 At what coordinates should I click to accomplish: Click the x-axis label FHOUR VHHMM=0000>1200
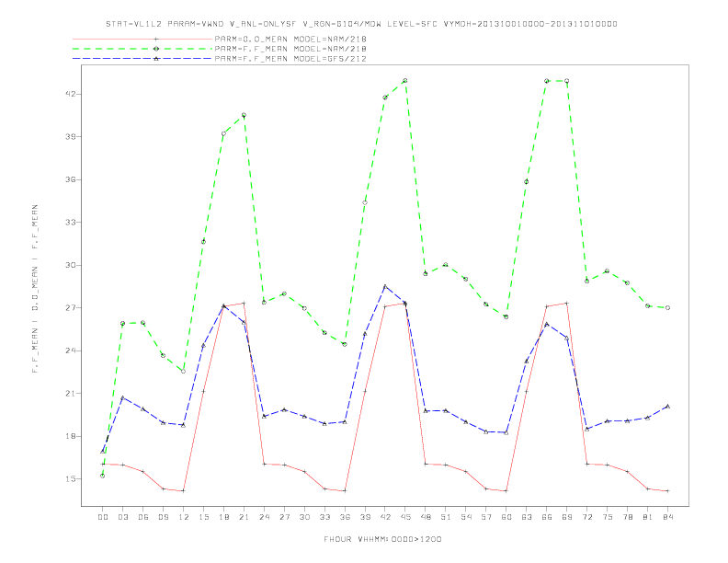pos(382,539)
